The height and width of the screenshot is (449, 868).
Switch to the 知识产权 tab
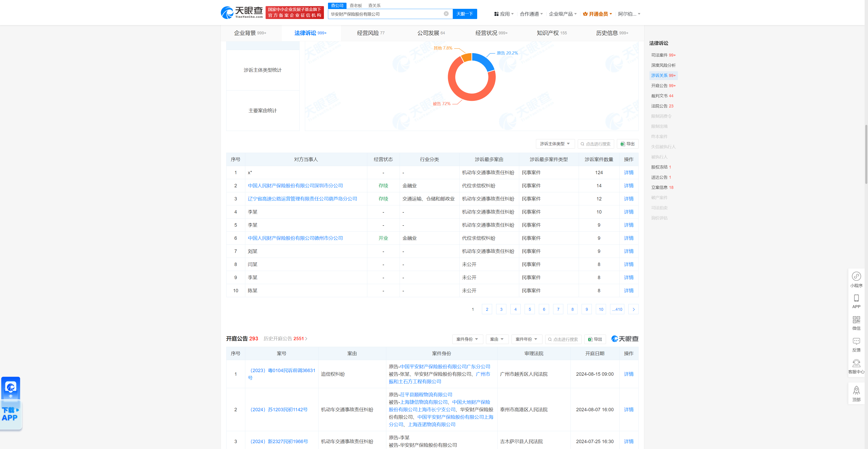point(552,33)
